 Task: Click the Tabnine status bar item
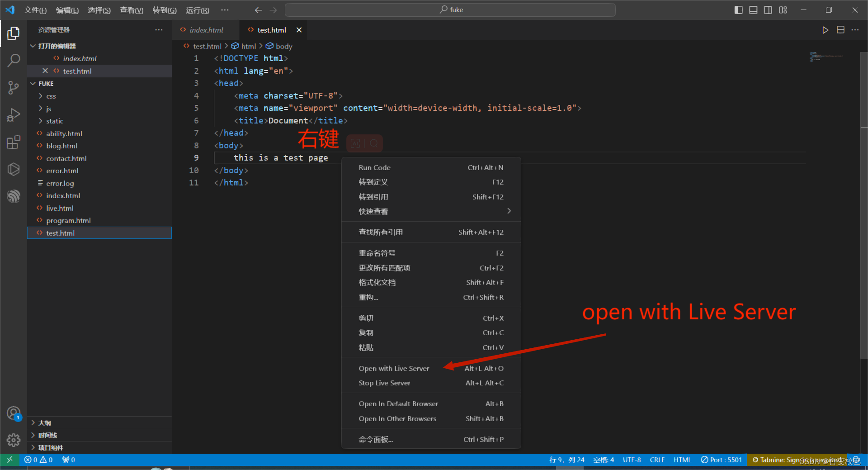(x=797, y=460)
